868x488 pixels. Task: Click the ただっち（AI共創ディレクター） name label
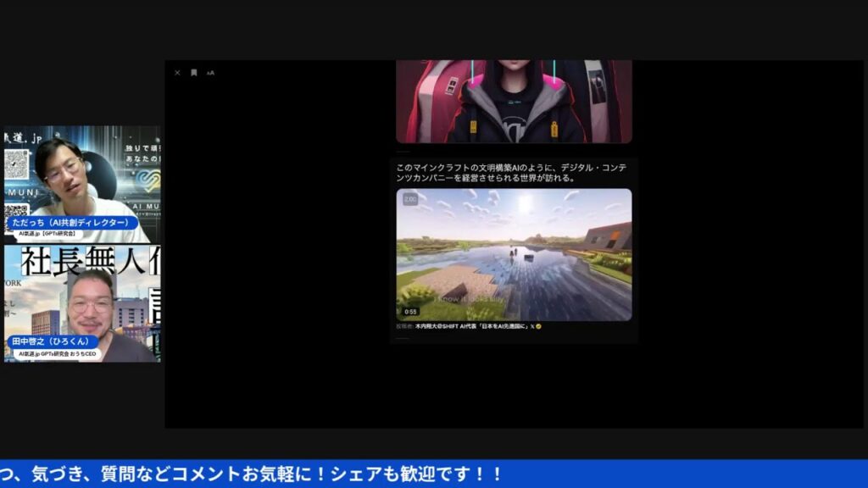click(71, 222)
